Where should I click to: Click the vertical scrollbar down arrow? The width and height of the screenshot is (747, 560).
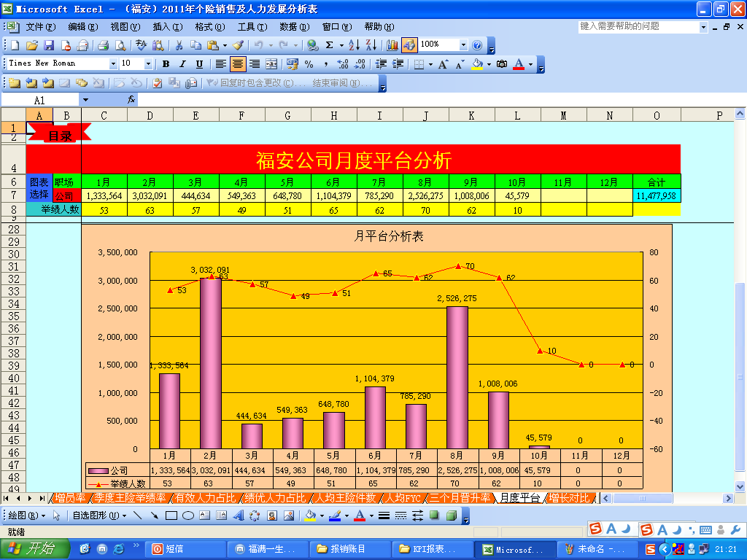click(x=740, y=486)
